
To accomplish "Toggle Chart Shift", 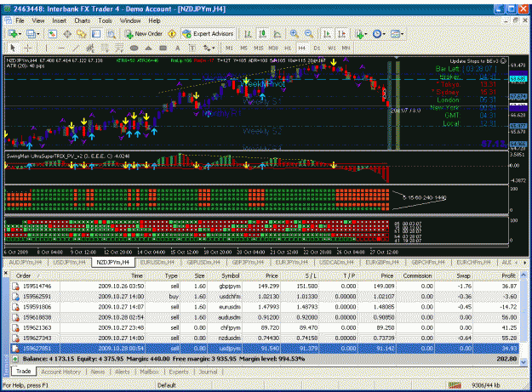I will pos(341,34).
